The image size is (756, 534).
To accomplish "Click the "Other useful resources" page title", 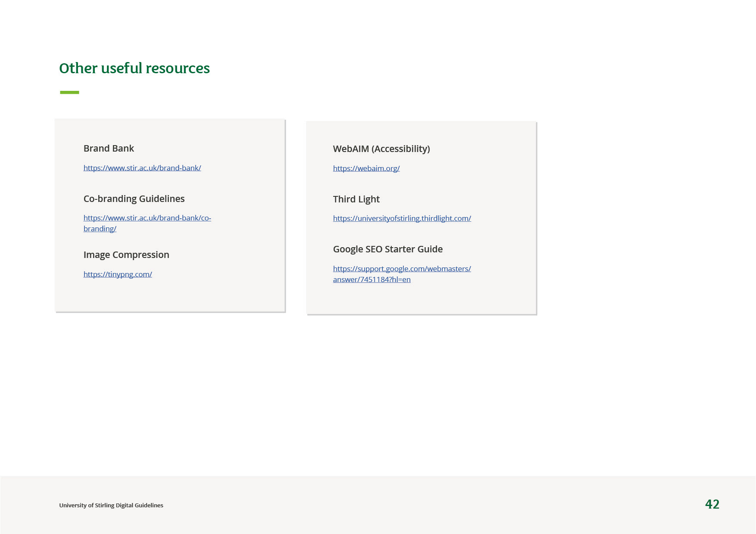I will pyautogui.click(x=134, y=68).
